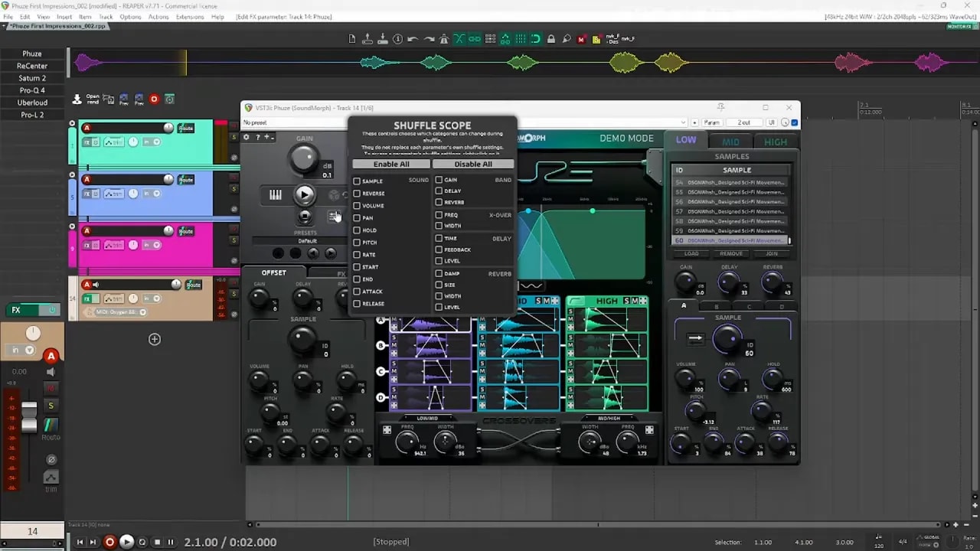980x551 pixels.
Task: Open the Phuze help question mark
Action: point(258,137)
